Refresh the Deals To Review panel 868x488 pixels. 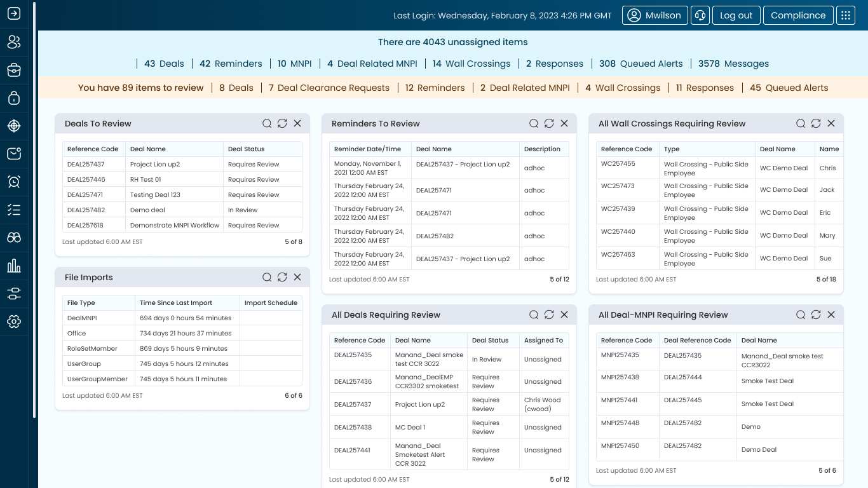click(282, 123)
